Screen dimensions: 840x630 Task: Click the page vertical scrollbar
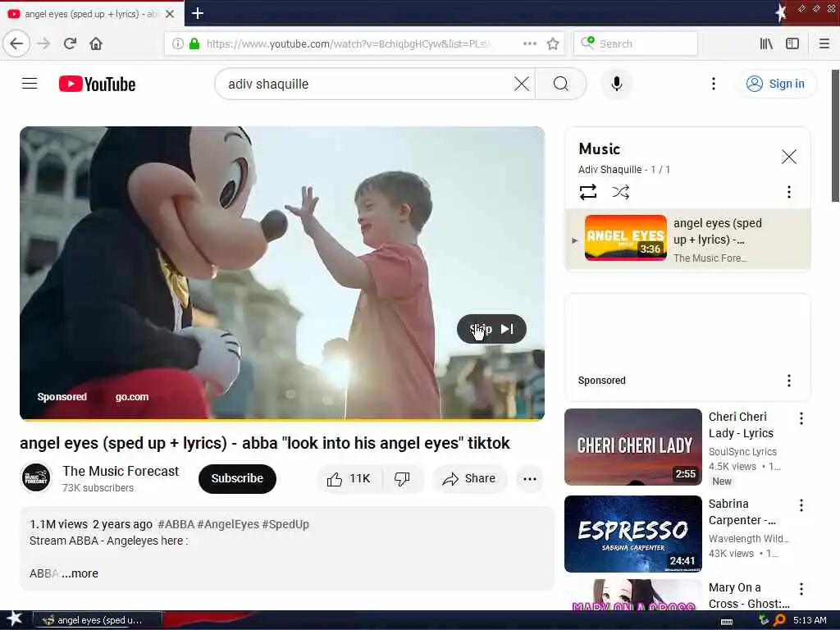point(835,135)
